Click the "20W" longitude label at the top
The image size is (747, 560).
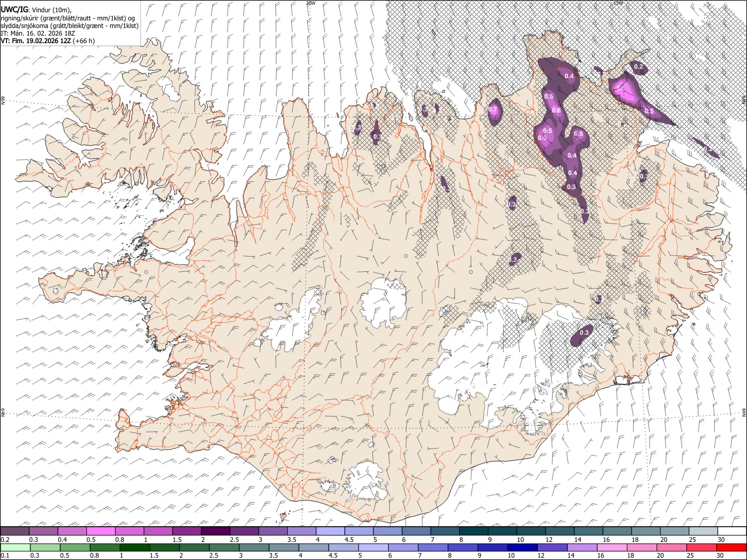310,3
